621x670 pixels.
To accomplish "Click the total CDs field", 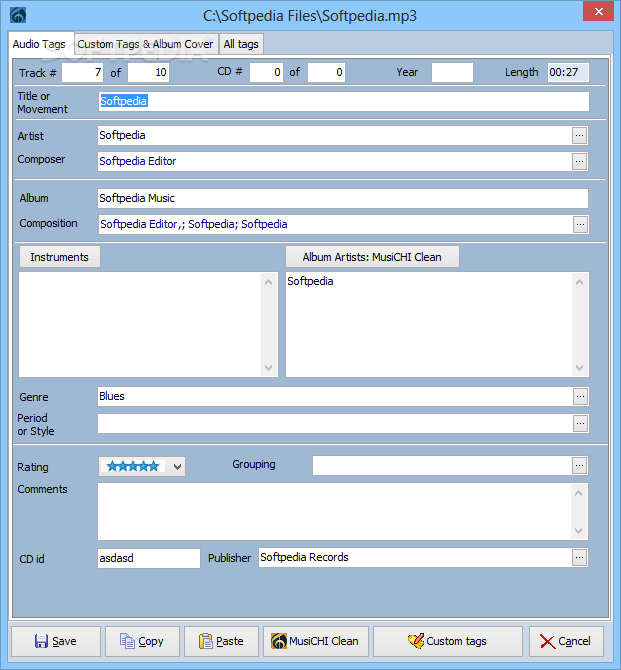I will click(327, 72).
